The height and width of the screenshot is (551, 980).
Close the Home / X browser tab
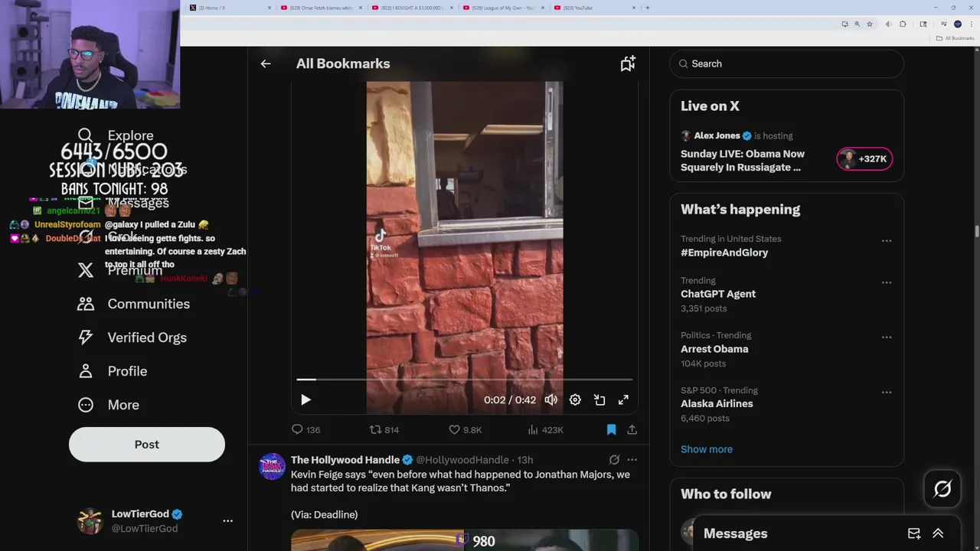click(269, 8)
